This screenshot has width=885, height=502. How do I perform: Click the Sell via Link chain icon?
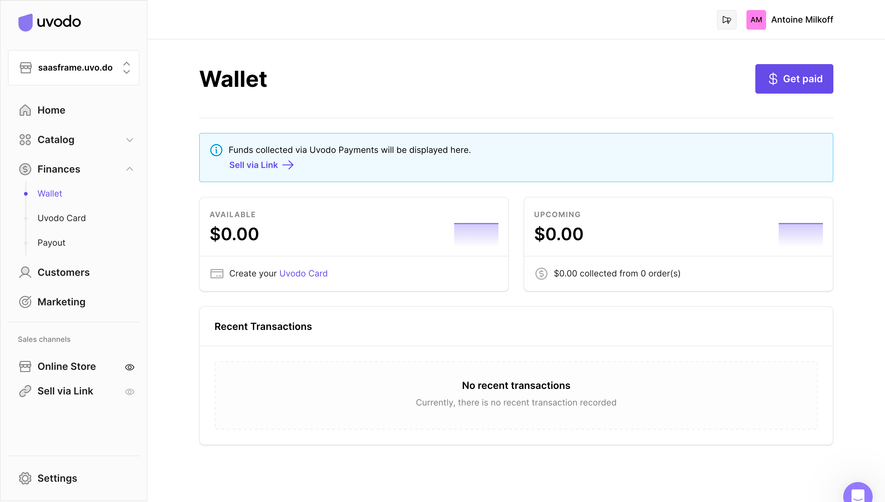click(25, 391)
